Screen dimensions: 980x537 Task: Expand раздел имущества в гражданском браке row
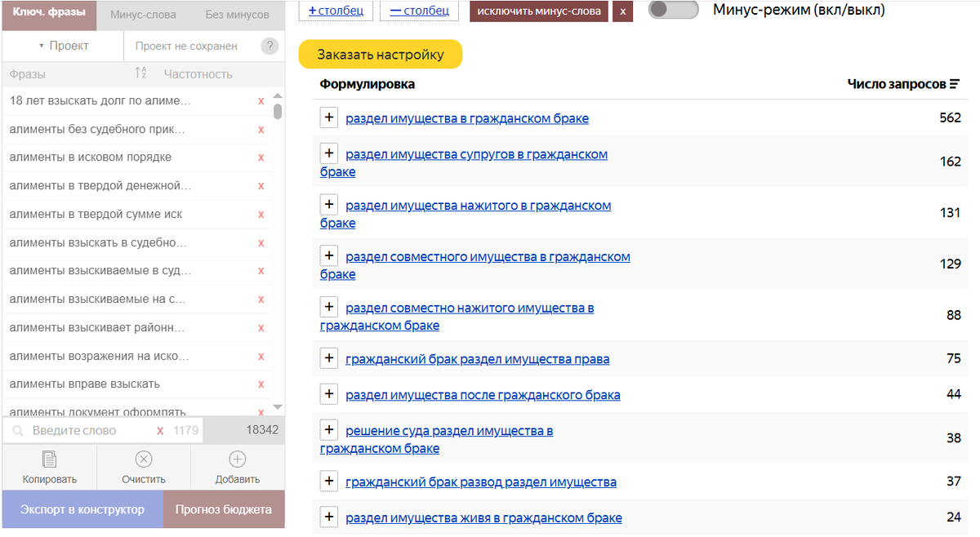click(328, 118)
